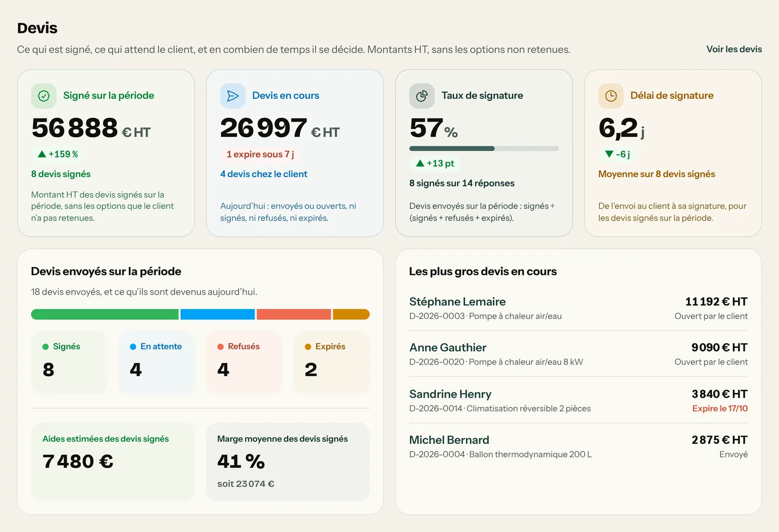Image resolution: width=779 pixels, height=532 pixels.
Task: Click the 8 devis signés link
Action: pyautogui.click(x=61, y=174)
